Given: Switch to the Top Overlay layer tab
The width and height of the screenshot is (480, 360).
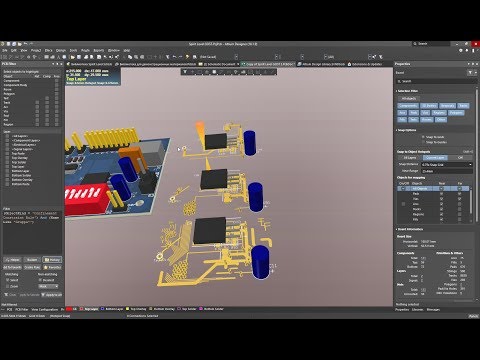Looking at the screenshot, I should coord(138,309).
